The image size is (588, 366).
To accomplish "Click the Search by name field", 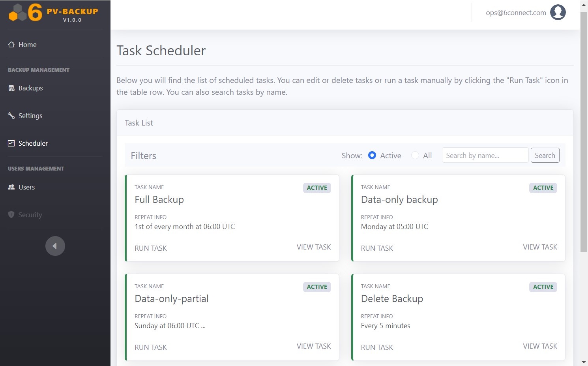I will pos(485,155).
